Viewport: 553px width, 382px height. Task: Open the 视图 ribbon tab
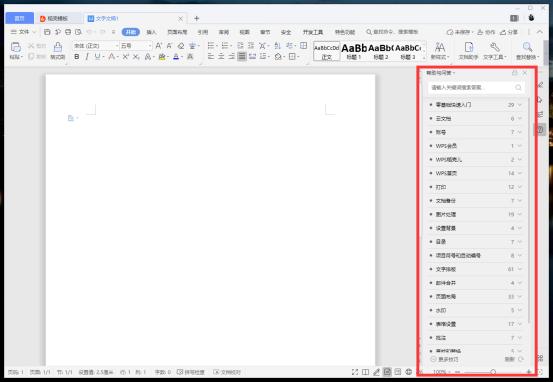click(x=244, y=32)
